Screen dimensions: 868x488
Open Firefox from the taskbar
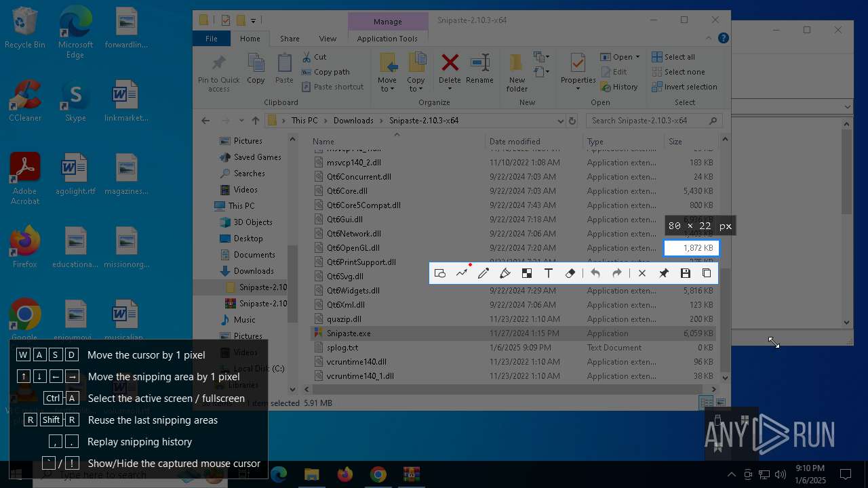pos(345,474)
